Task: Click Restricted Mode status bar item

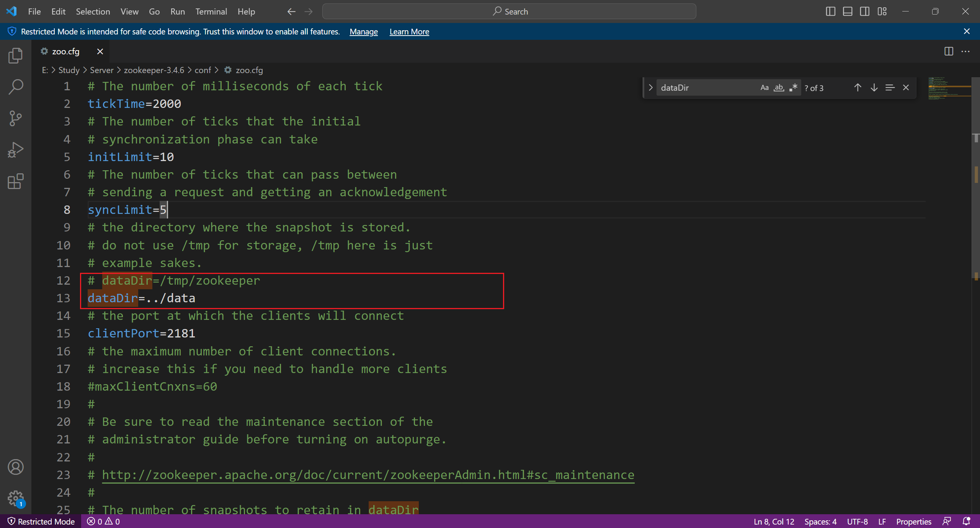Action: pyautogui.click(x=41, y=521)
